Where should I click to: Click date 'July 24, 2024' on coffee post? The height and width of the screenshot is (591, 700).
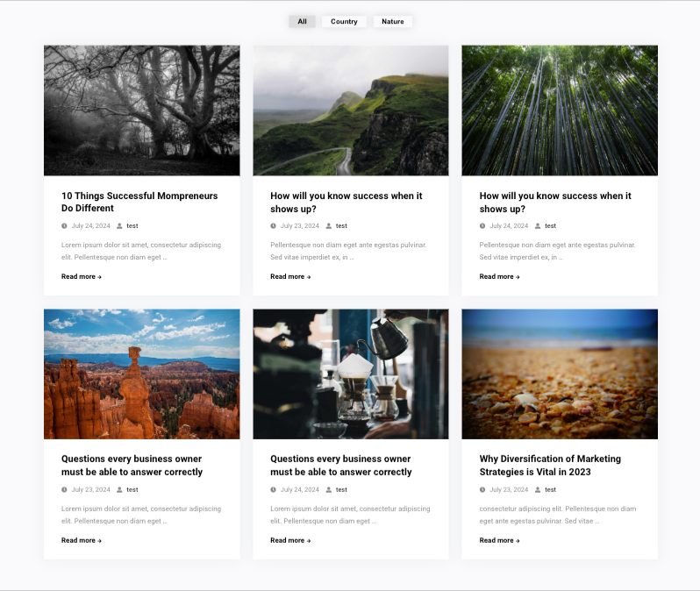point(299,489)
